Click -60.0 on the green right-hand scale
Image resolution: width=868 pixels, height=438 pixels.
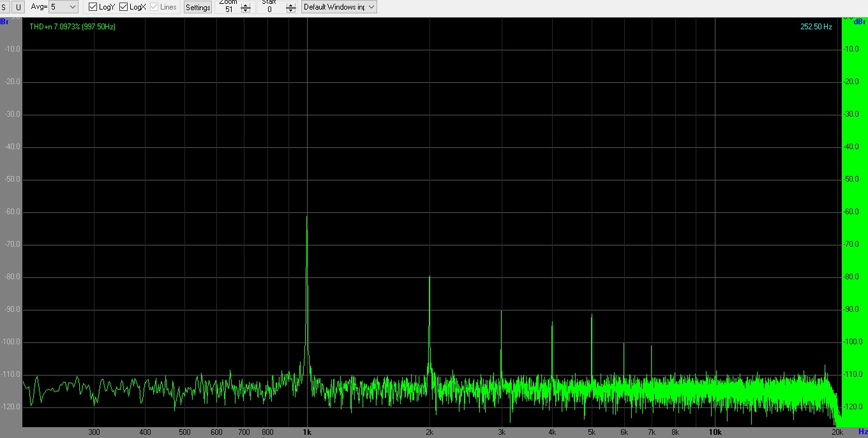pos(852,212)
